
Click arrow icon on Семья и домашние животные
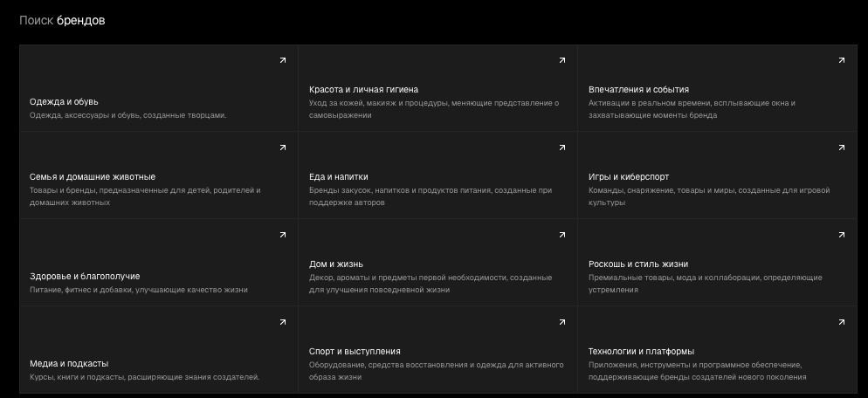(282, 148)
